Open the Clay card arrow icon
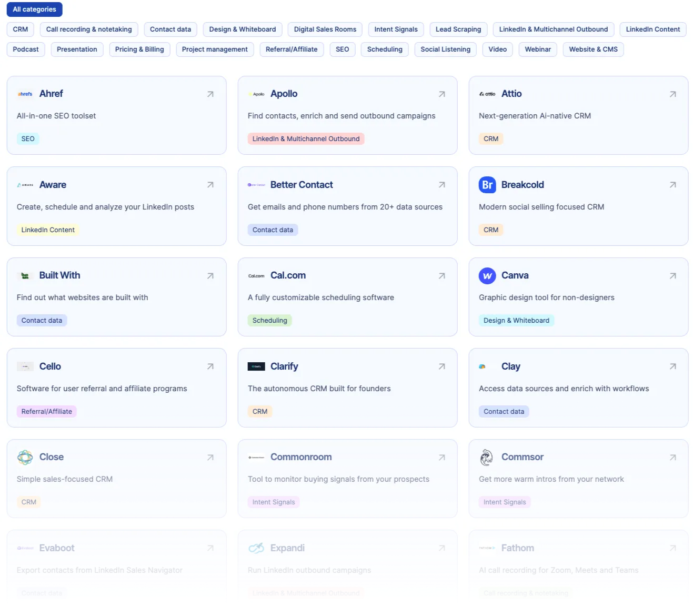The image size is (693, 616). click(673, 366)
